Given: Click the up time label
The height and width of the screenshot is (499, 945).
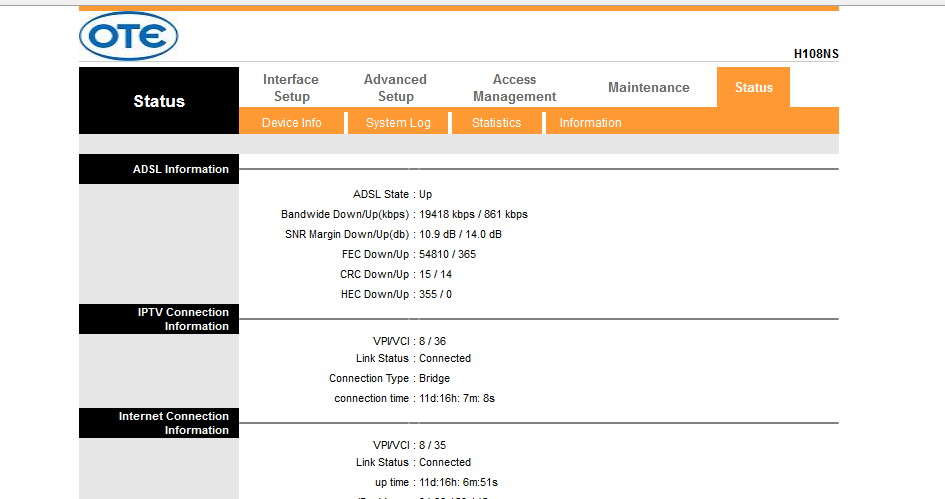Looking at the screenshot, I should pyautogui.click(x=392, y=483).
